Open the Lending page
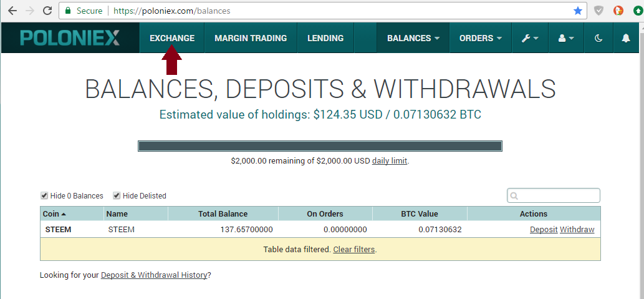The width and height of the screenshot is (644, 299). pyautogui.click(x=325, y=38)
